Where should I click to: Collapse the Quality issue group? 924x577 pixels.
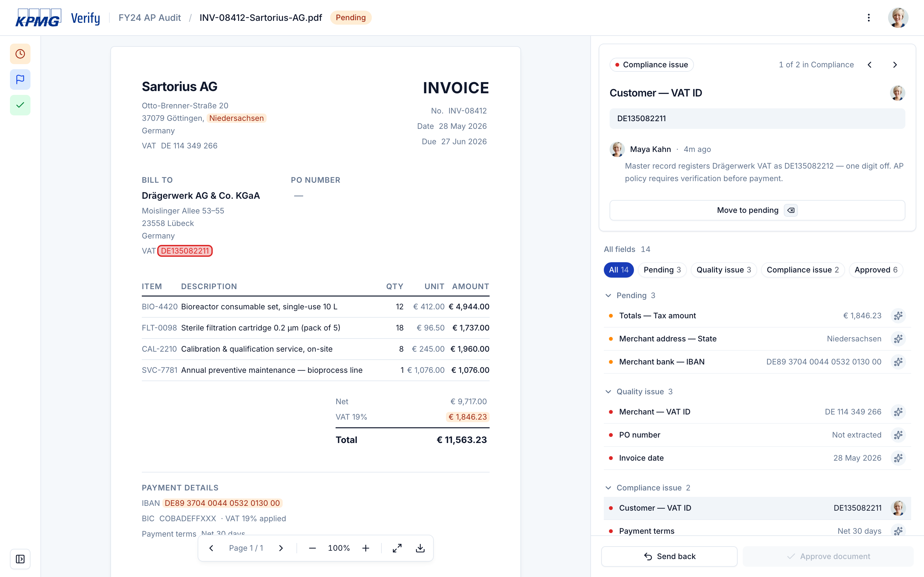(608, 391)
